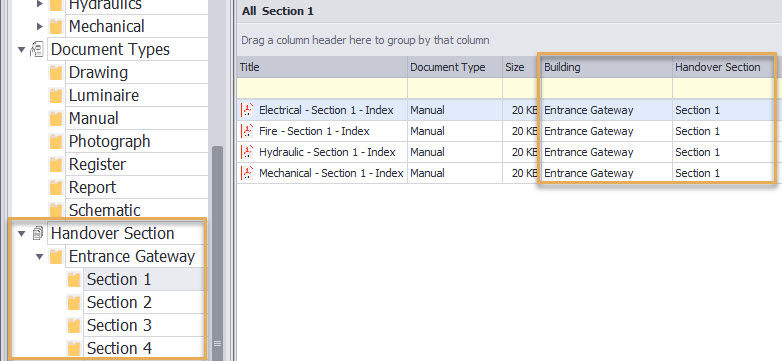This screenshot has height=361, width=782.
Task: Collapse the Handover Section tree node
Action: (x=21, y=233)
